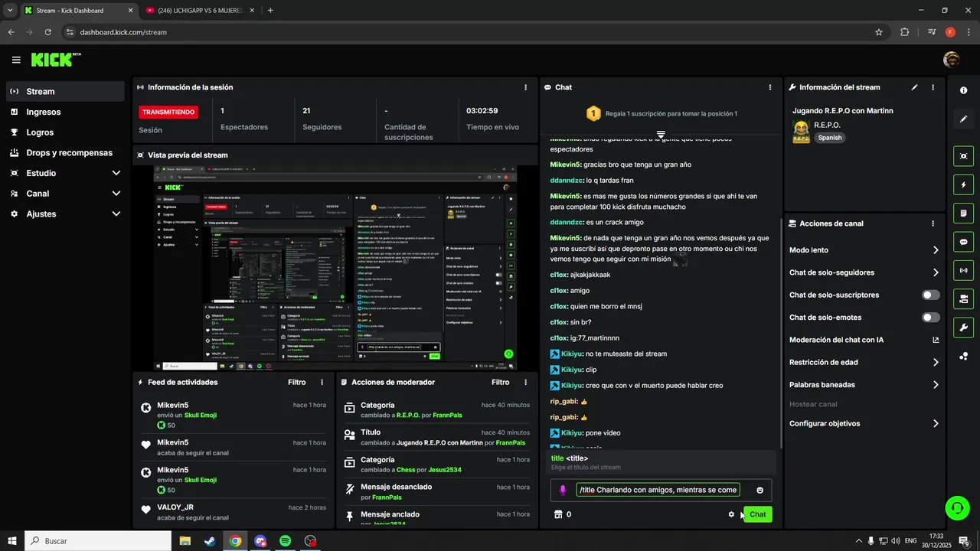Click the Hostear canal option
This screenshot has width=980, height=551.
click(813, 404)
